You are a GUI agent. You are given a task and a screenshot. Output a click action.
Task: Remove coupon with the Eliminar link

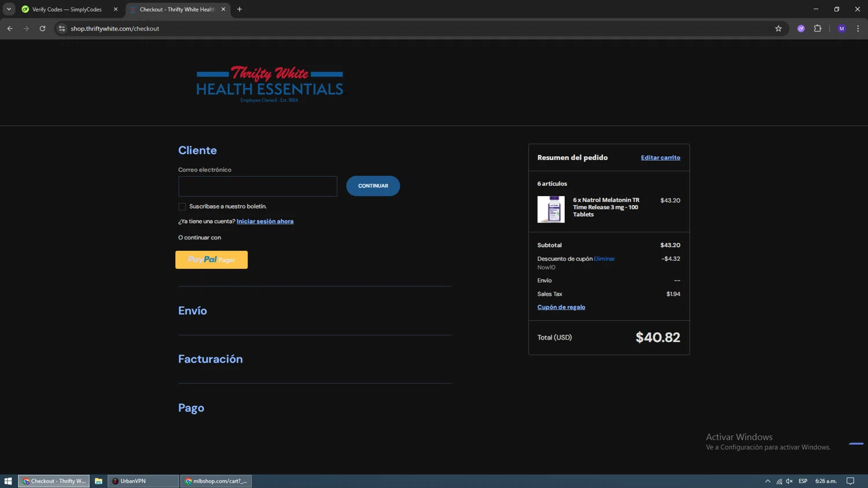pos(604,259)
